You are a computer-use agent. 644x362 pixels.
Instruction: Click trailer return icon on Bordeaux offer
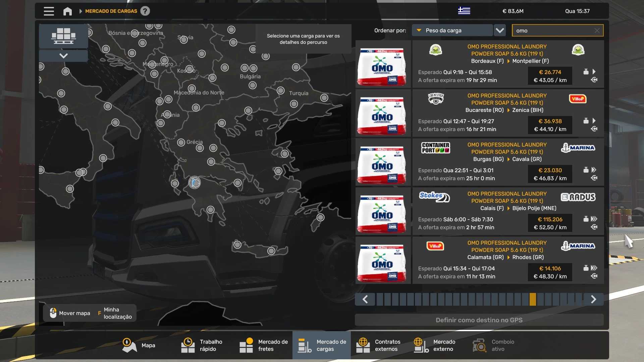594,80
